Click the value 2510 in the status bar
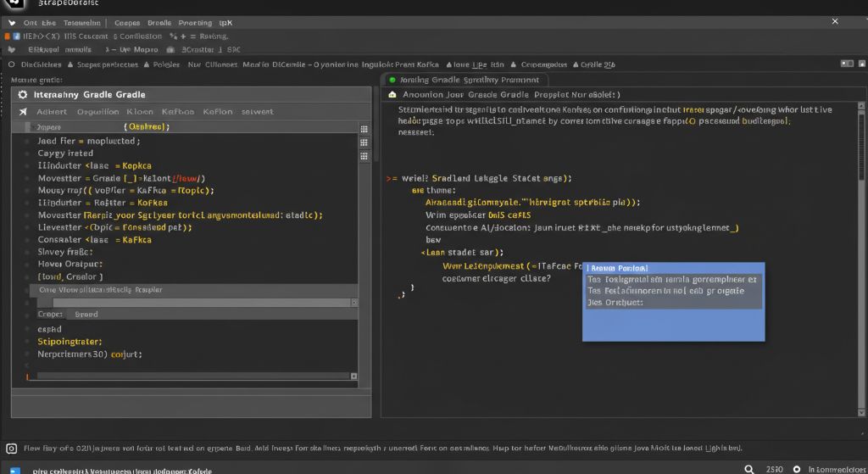868x474 pixels. point(775,470)
